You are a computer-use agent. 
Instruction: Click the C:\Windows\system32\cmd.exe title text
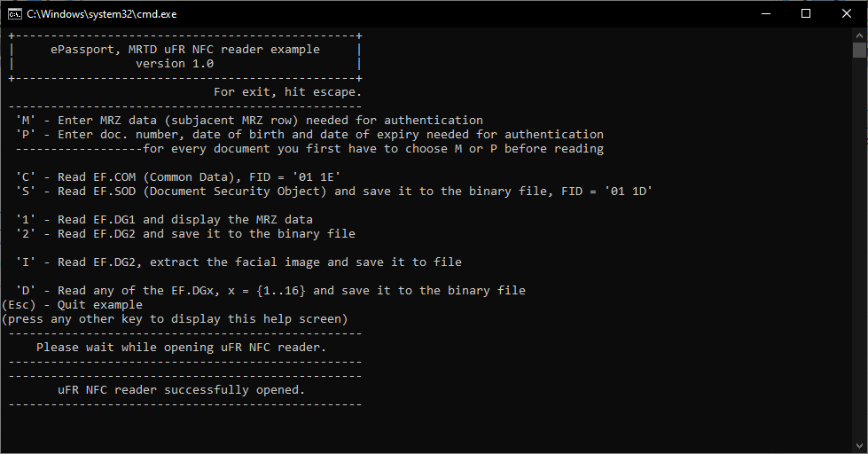pos(102,14)
